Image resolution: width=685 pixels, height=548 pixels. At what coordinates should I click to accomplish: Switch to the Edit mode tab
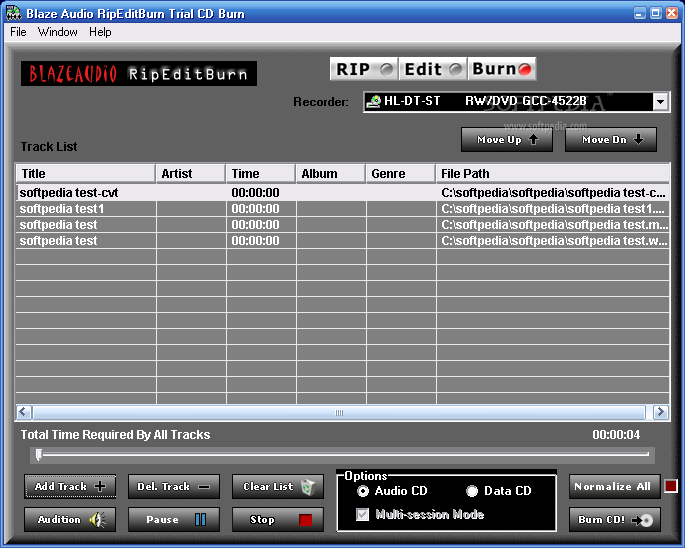click(433, 69)
